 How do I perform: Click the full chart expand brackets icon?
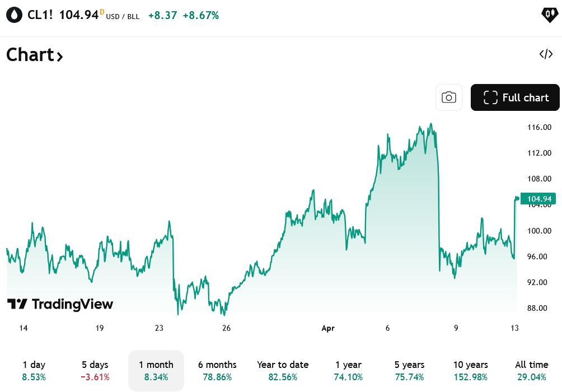point(490,97)
